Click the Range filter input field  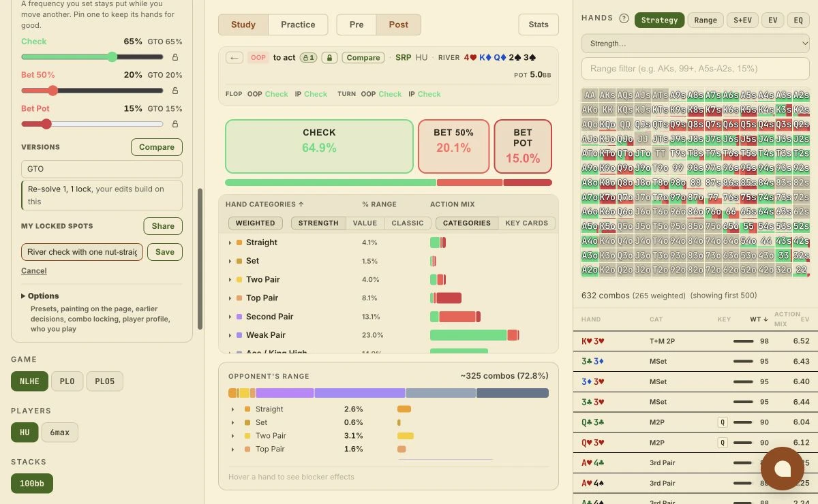click(x=695, y=69)
